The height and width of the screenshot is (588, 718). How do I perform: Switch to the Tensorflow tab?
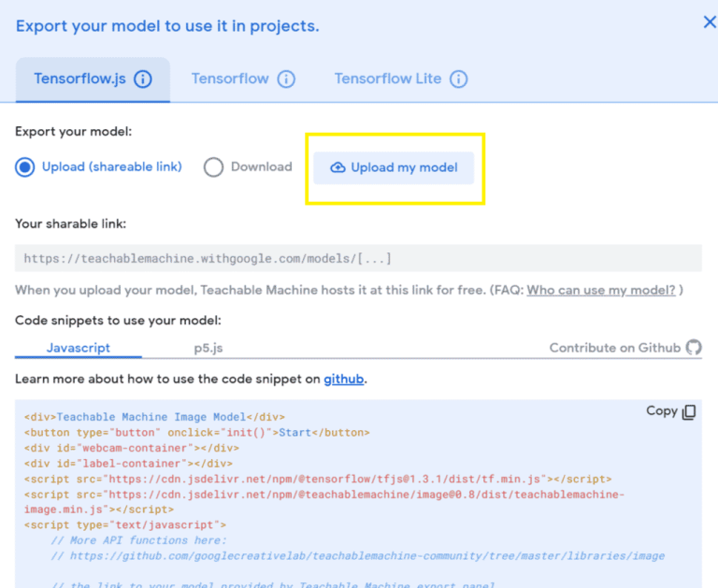click(x=230, y=79)
